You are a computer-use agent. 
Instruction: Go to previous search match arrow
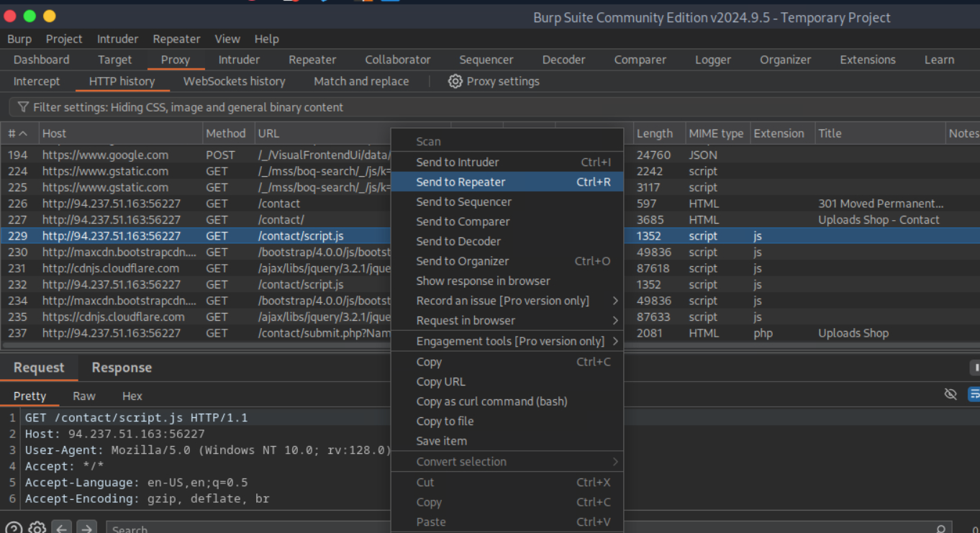62,529
